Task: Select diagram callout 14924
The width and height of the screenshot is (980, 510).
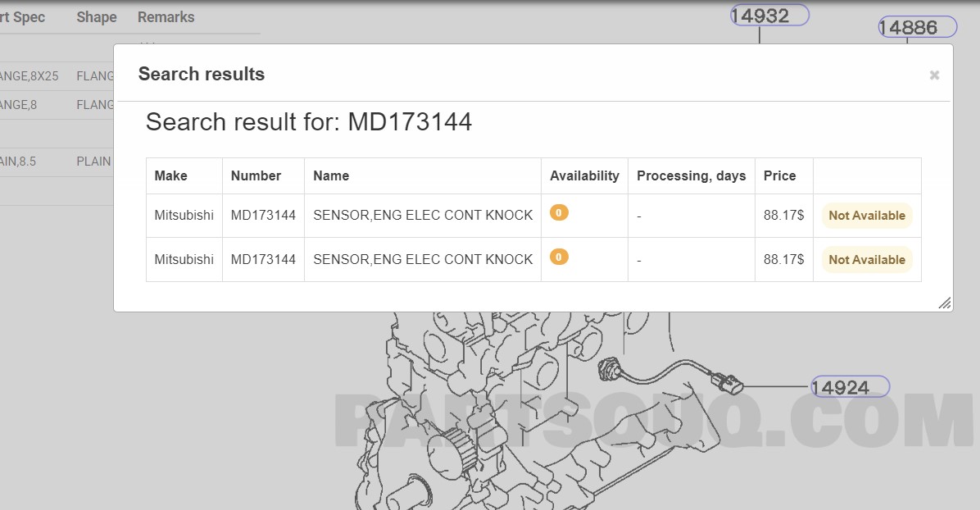Action: pos(850,387)
